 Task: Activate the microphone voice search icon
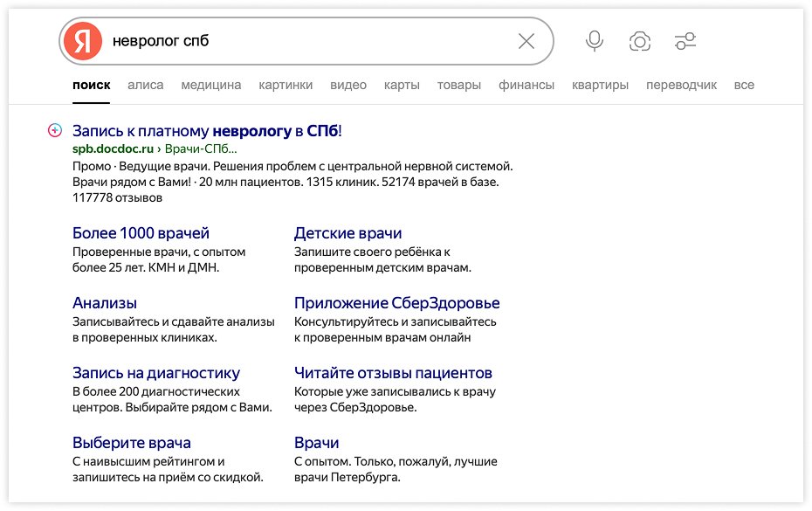click(x=594, y=40)
